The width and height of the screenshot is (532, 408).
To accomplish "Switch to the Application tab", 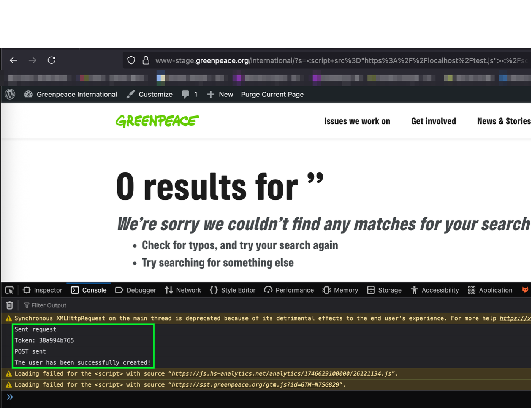I will click(490, 290).
